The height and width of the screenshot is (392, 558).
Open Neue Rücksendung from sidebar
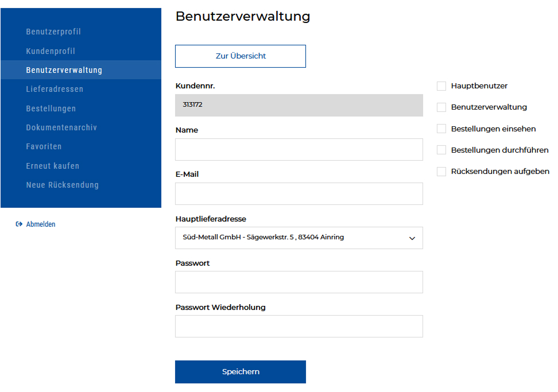(63, 185)
